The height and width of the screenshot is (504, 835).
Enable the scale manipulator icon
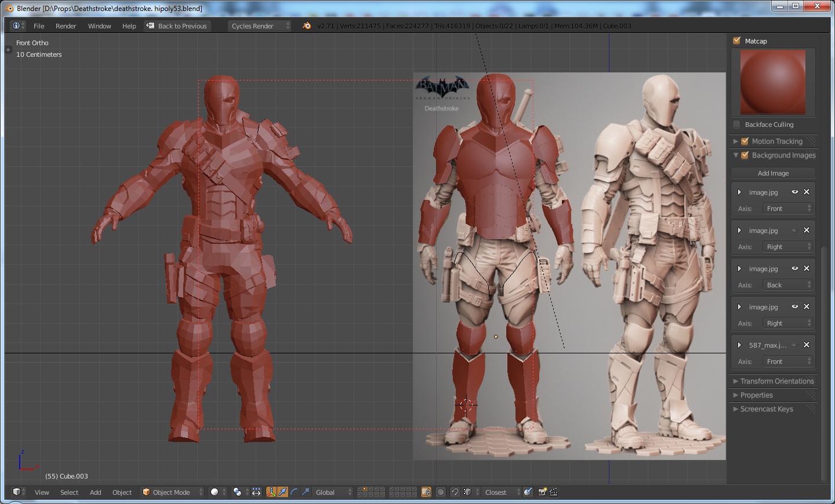coord(306,492)
